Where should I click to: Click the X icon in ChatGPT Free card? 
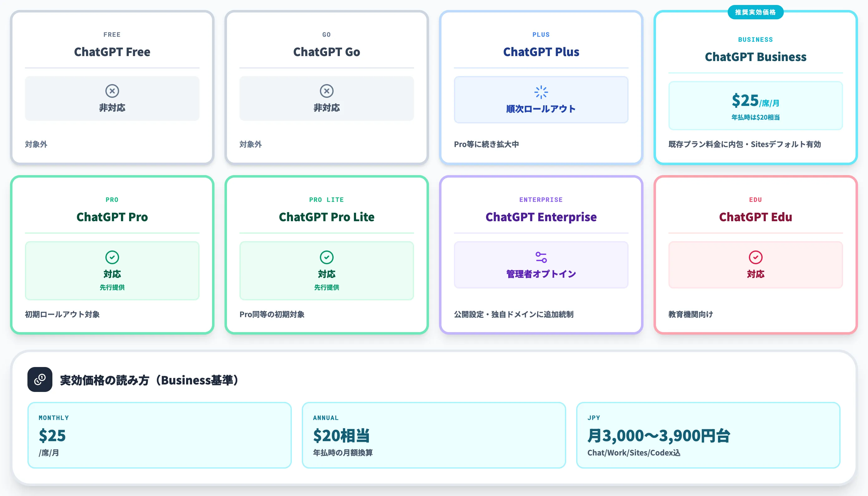click(112, 91)
